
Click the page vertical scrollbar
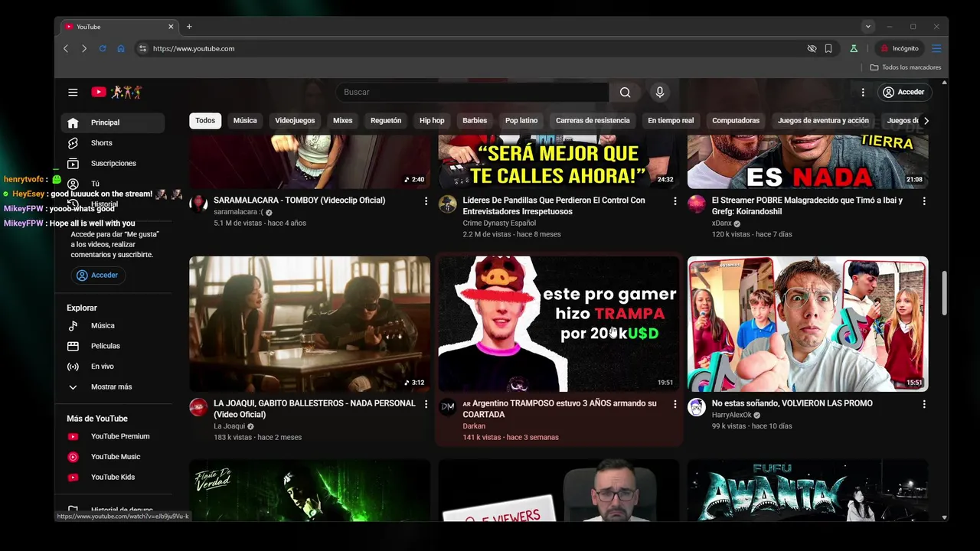click(944, 293)
